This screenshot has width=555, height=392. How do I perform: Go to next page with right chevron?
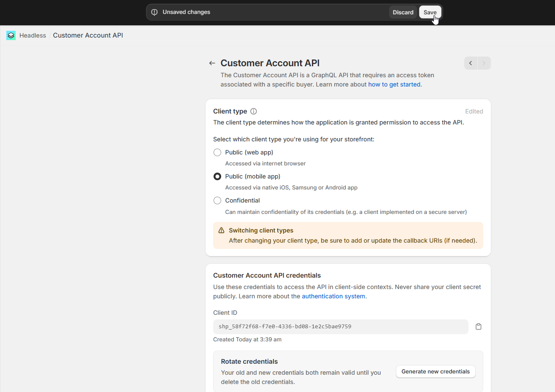484,63
